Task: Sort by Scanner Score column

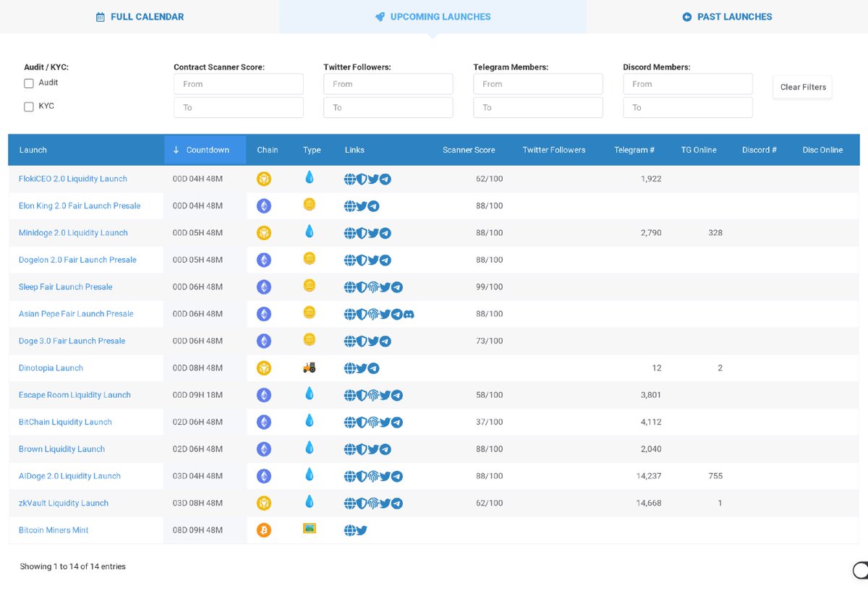Action: [469, 150]
